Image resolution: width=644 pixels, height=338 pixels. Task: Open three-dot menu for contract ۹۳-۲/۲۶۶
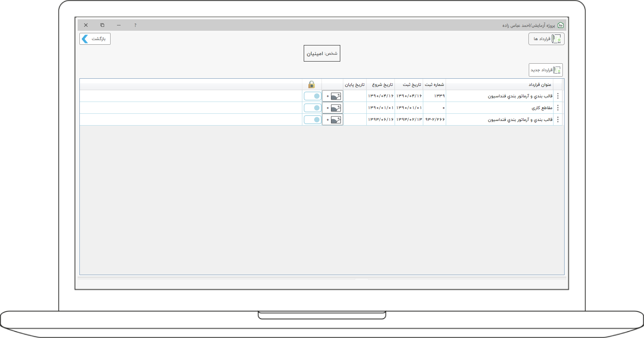pyautogui.click(x=558, y=119)
